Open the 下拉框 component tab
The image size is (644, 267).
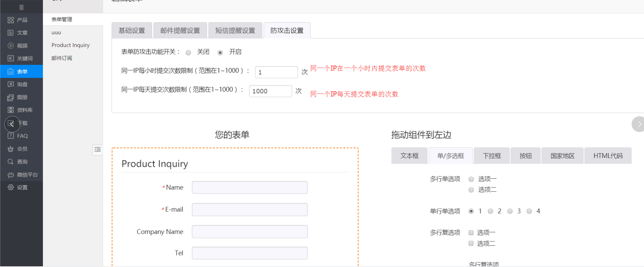coord(492,156)
